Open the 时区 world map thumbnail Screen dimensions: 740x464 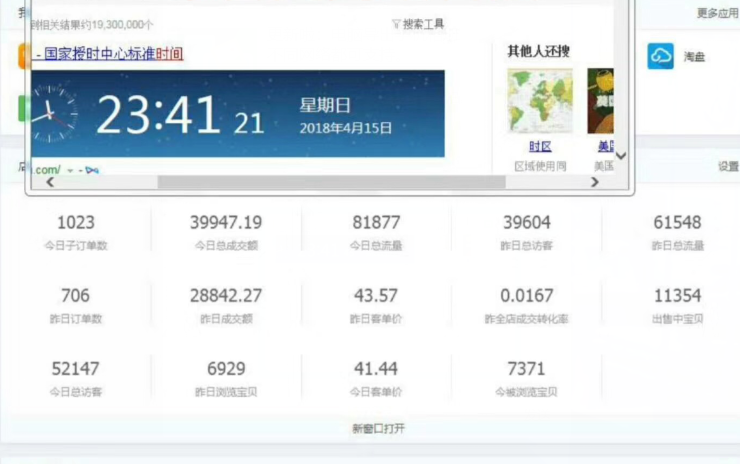coord(539,101)
